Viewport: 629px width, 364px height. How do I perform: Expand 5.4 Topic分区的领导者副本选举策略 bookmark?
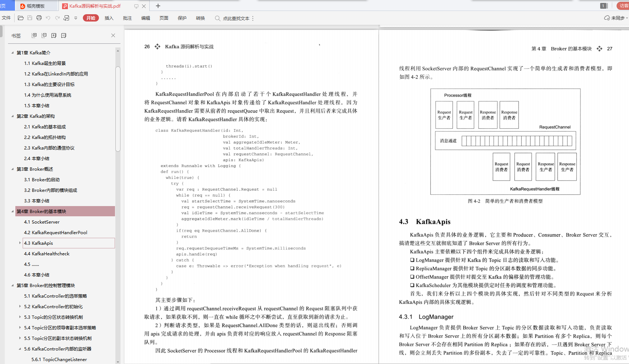tap(20, 328)
